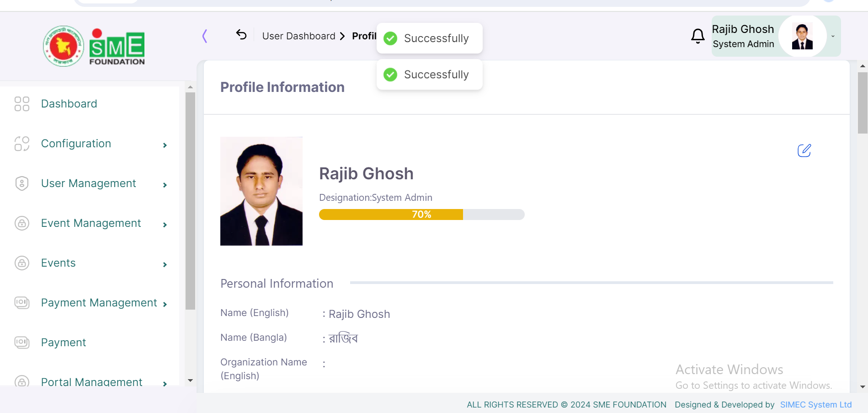Click the Payment Management money icon
This screenshot has height=413, width=868.
coord(22,303)
